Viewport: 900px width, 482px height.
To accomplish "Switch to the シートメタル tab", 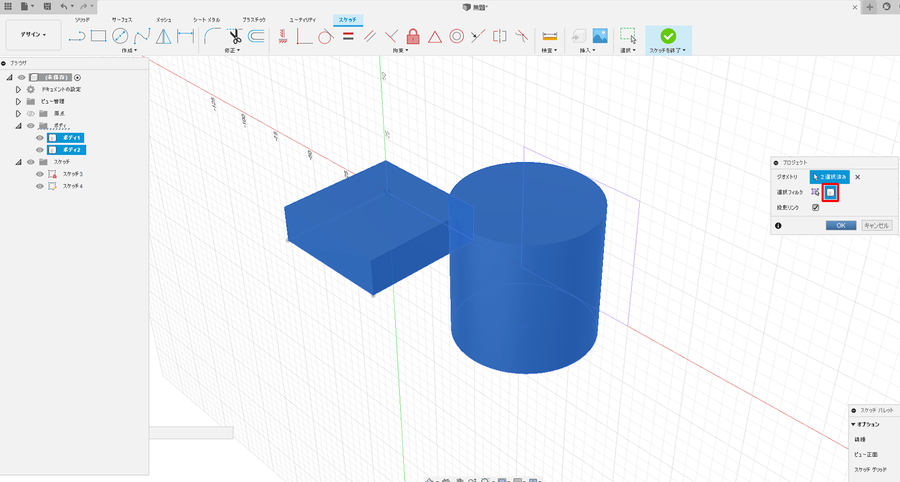I will tap(207, 20).
